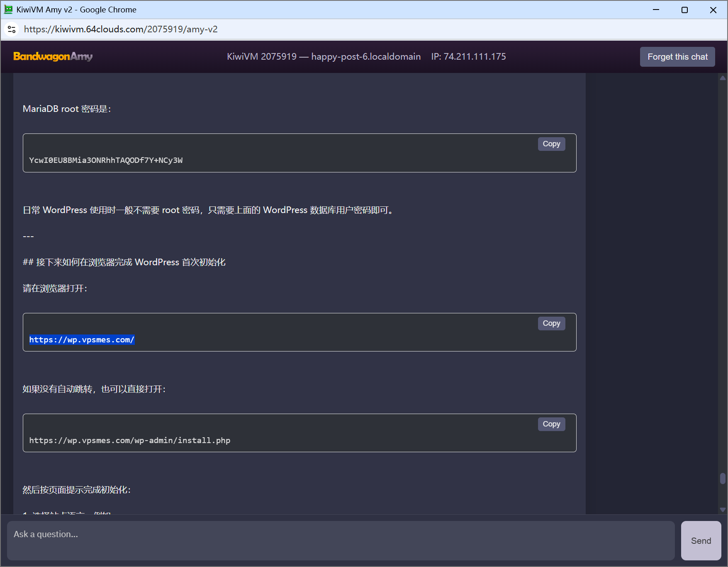Send the chat message
The width and height of the screenshot is (728, 567).
tap(701, 540)
